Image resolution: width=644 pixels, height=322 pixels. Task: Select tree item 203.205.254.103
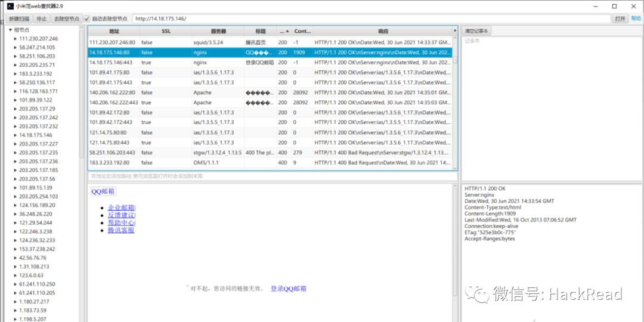click(x=39, y=196)
